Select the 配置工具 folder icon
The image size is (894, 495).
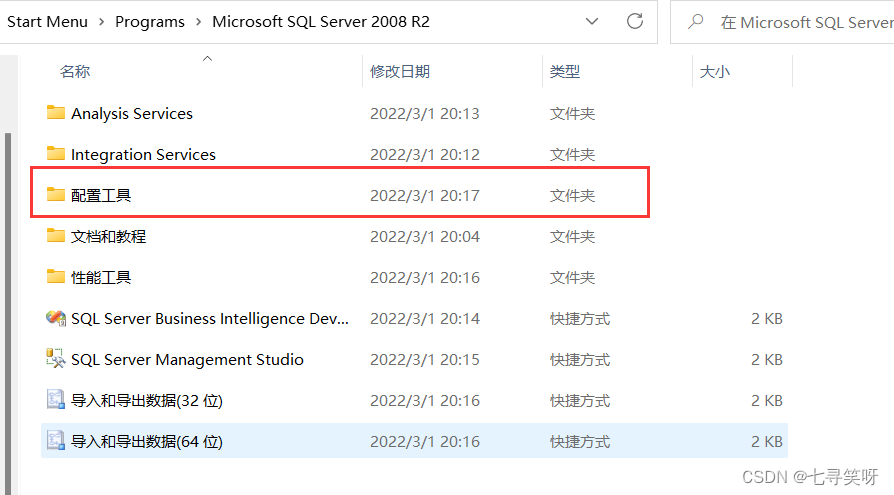pyautogui.click(x=55, y=194)
